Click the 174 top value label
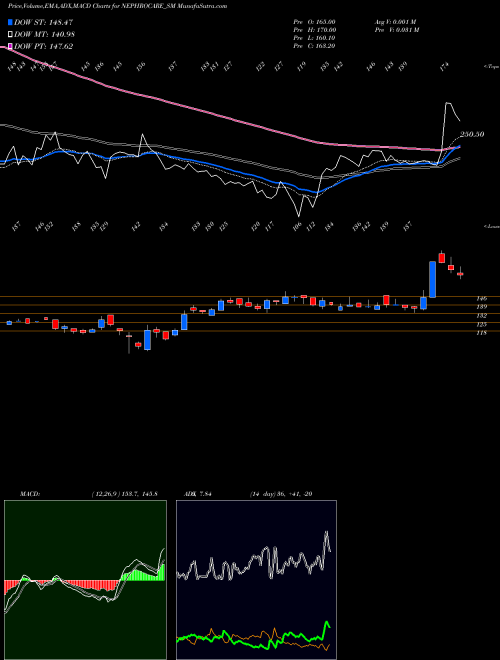Screen dimensions: 500x660 [445, 67]
